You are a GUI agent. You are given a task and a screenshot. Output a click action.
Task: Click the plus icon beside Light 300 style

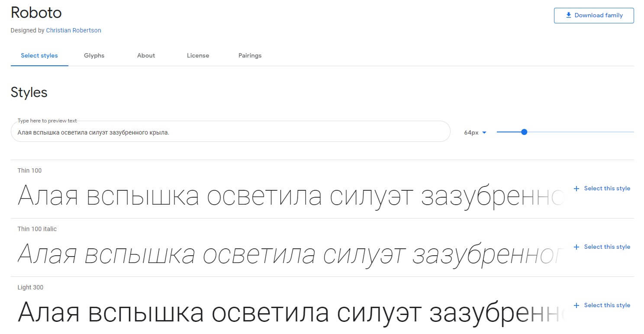(576, 305)
